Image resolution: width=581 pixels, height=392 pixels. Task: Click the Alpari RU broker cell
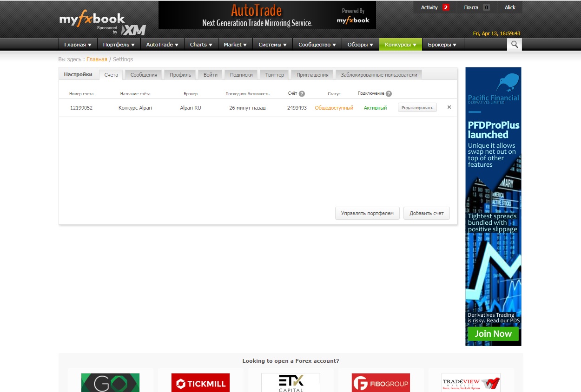pyautogui.click(x=191, y=108)
